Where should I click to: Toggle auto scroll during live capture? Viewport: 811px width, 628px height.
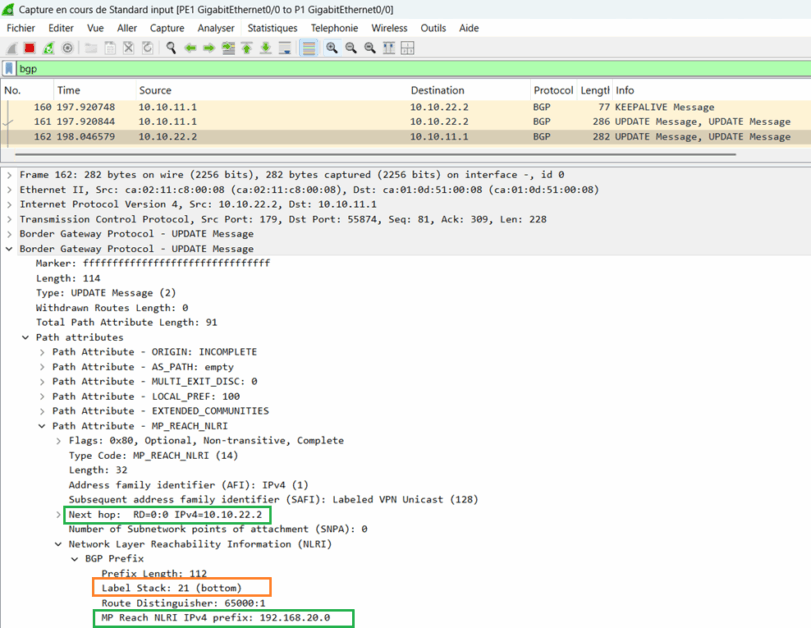pos(285,48)
